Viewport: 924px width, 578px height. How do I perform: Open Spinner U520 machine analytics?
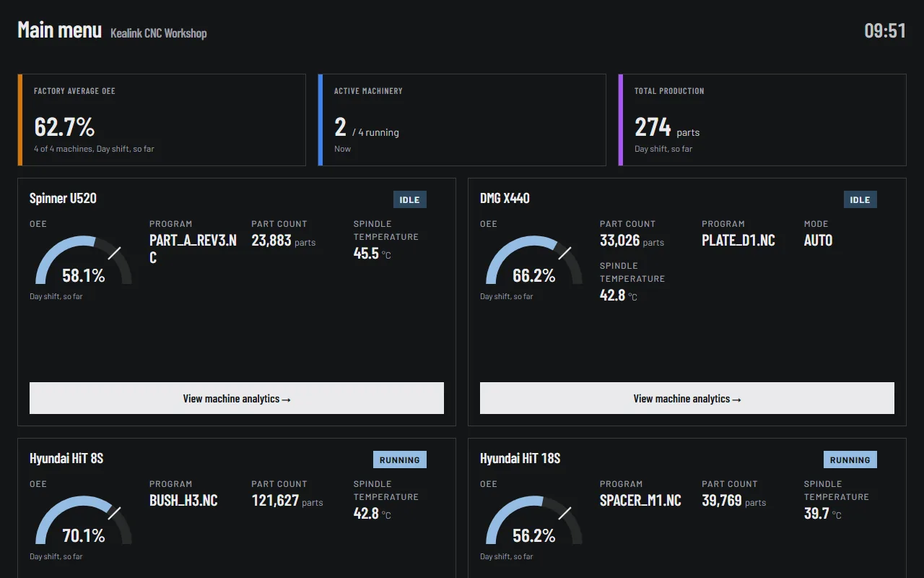click(x=237, y=398)
